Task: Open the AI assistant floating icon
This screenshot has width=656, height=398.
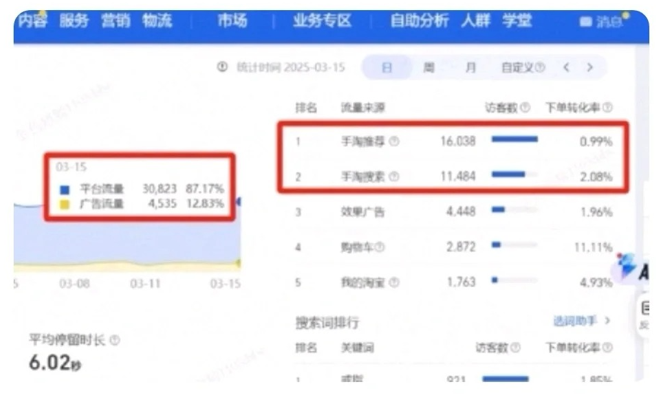Action: (x=627, y=267)
